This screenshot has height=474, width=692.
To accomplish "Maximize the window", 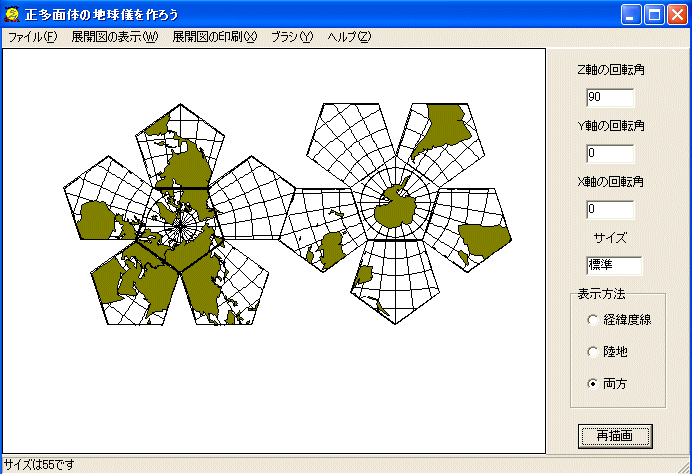I will 654,15.
